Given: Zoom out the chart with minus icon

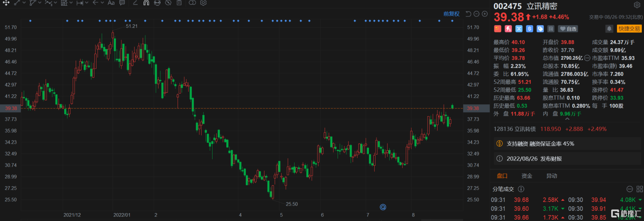Looking at the screenshot, I should click(477, 14).
